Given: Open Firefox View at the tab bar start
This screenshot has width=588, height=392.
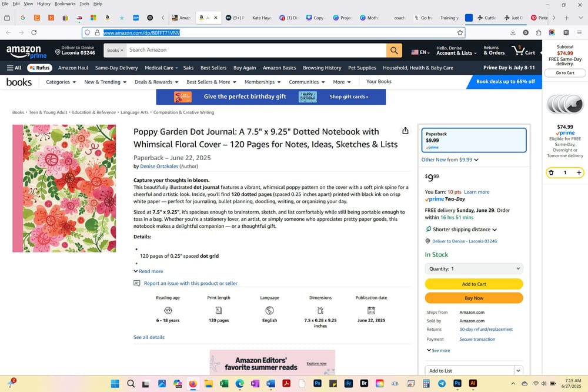Looking at the screenshot, I should click(7, 18).
